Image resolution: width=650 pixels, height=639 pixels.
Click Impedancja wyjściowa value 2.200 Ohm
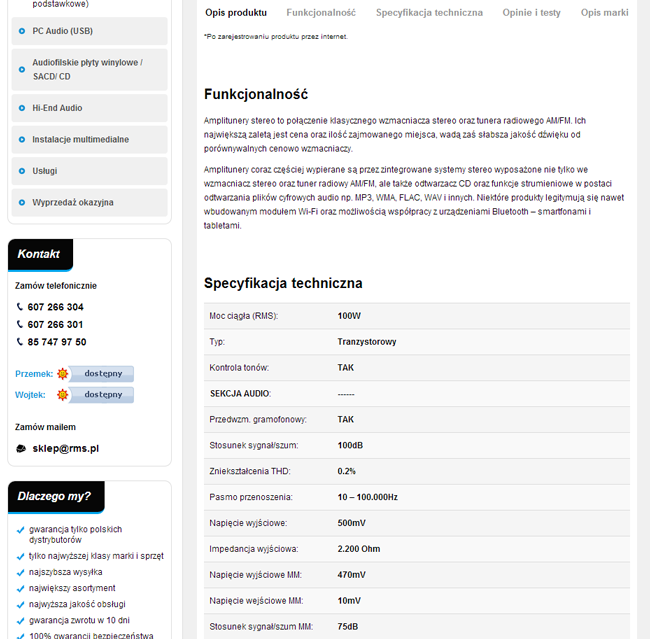coord(359,549)
